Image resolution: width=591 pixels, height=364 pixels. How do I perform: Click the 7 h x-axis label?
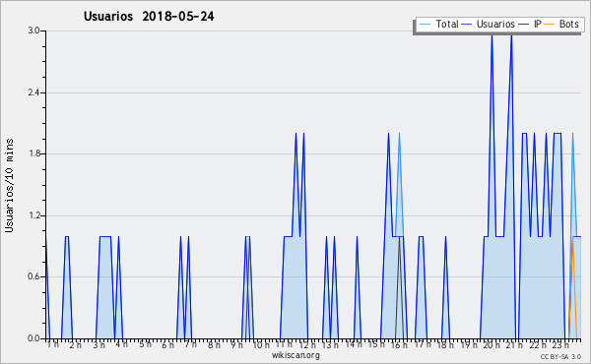(x=191, y=344)
